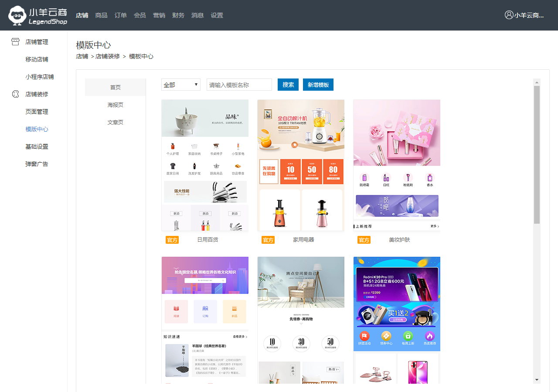Click the LegendShop sheep logo
The image size is (558, 392).
pyautogui.click(x=17, y=15)
